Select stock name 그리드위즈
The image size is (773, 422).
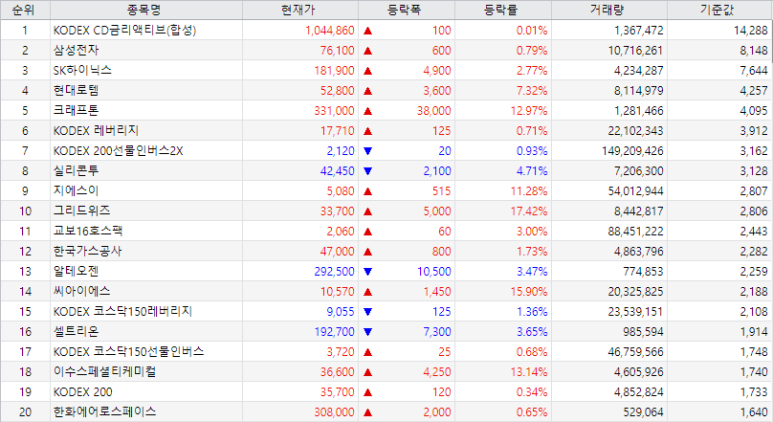pos(82,211)
